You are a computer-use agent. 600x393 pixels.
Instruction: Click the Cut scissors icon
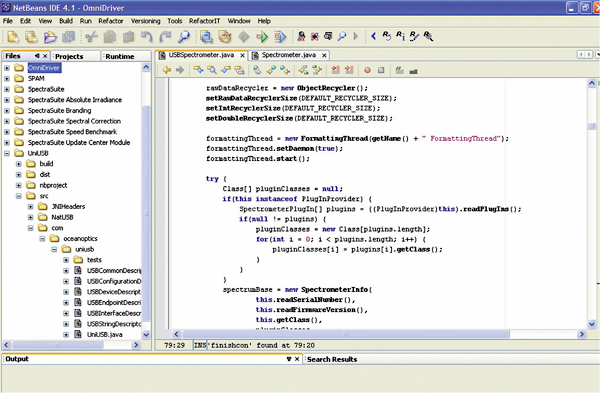[x=91, y=37]
